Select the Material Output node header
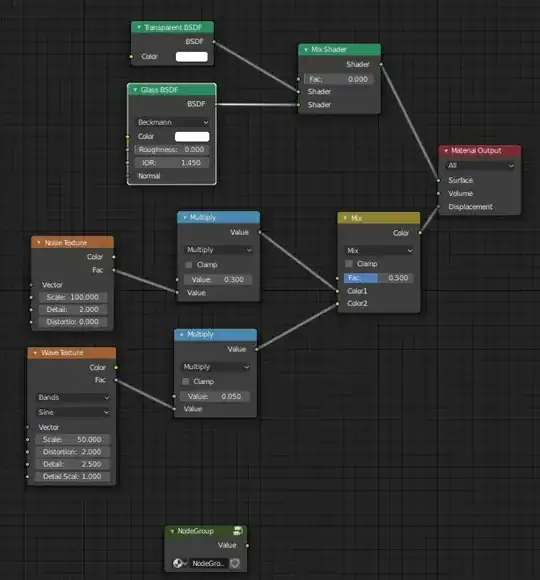Screen dimensions: 540x580 pyautogui.click(x=480, y=151)
